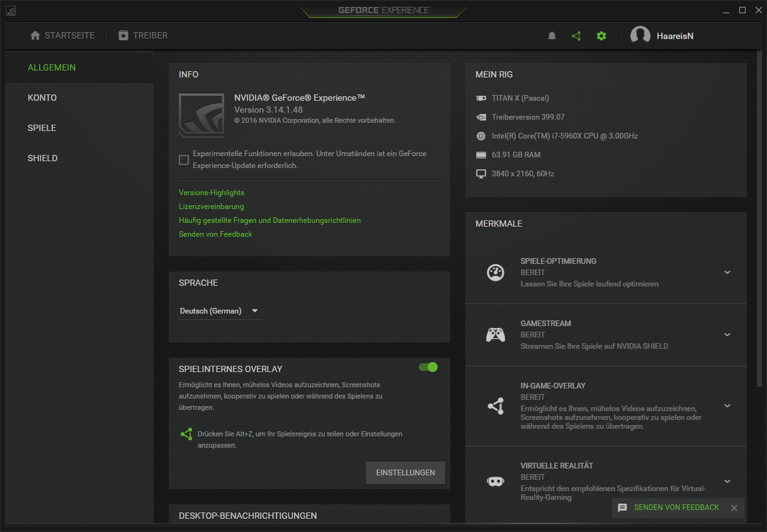Toggle the Spielinternes Overlay switch off
Viewport: 767px width, 532px height.
coord(428,367)
